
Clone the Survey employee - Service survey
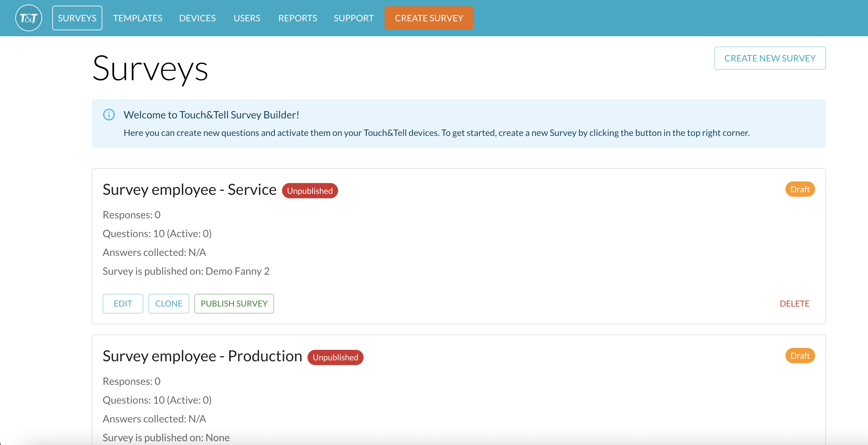click(x=169, y=303)
